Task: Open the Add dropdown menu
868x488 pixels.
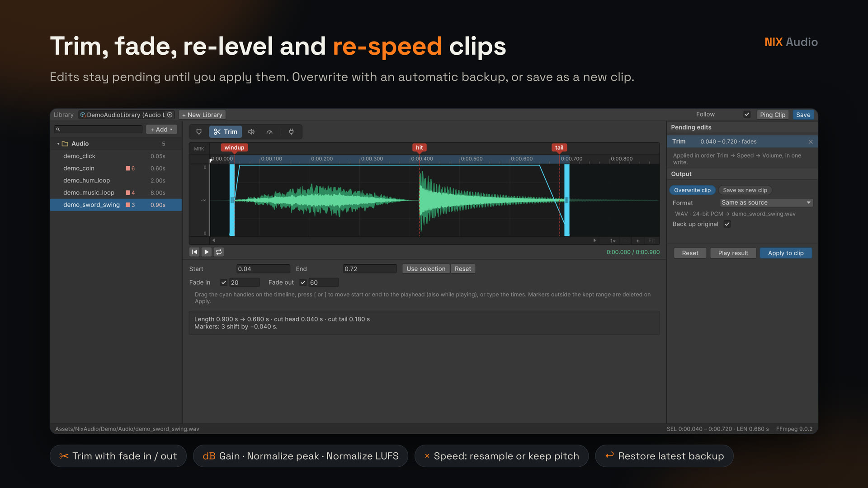Action: [x=161, y=130]
